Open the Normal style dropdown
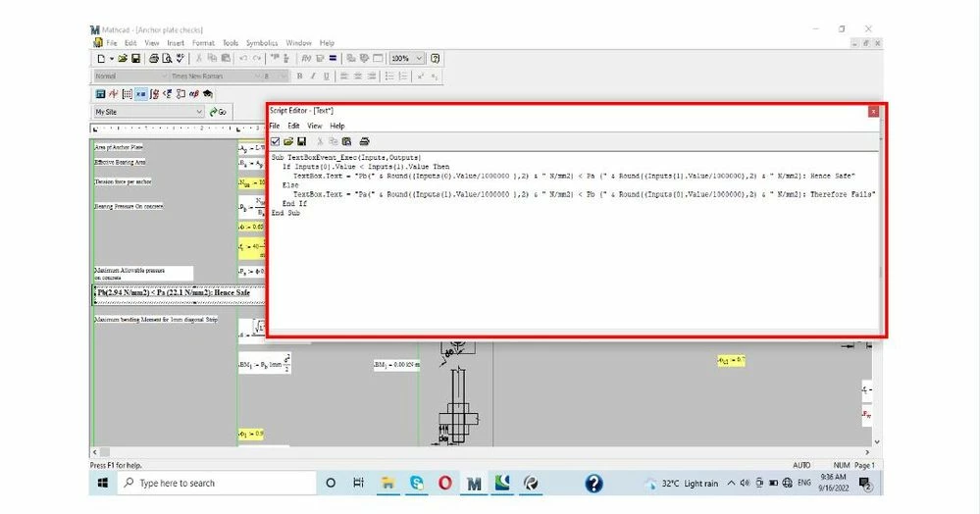The image size is (980, 514). [165, 76]
